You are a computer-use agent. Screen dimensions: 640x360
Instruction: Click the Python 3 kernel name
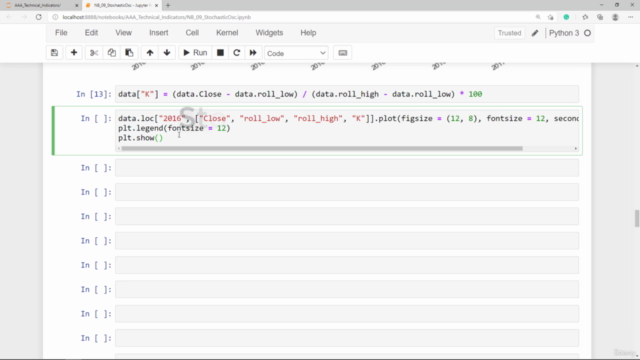point(564,33)
